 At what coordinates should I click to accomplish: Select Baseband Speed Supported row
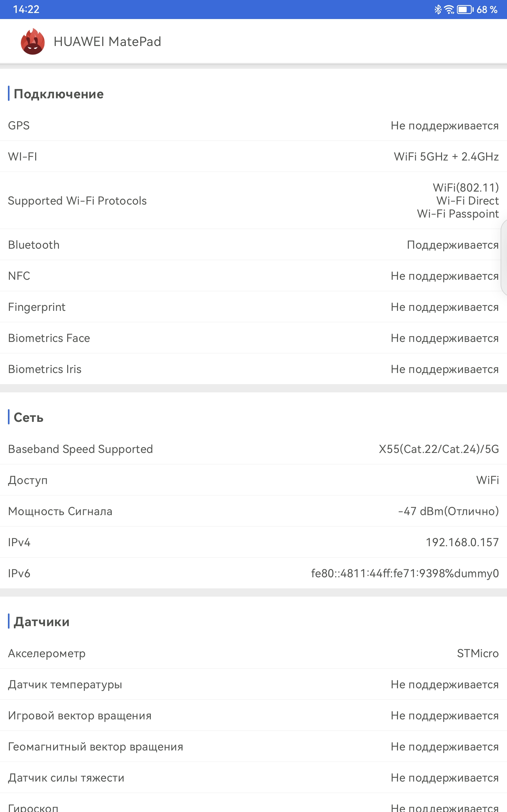(253, 449)
